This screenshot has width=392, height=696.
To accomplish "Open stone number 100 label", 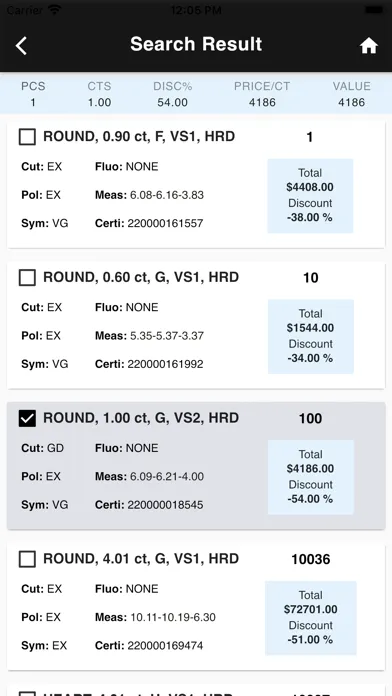I will 310,419.
